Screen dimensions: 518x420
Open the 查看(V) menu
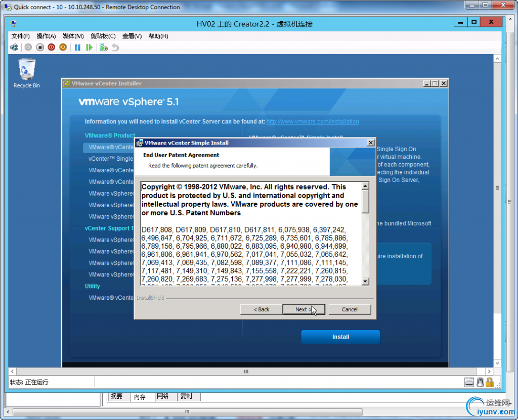pos(132,36)
